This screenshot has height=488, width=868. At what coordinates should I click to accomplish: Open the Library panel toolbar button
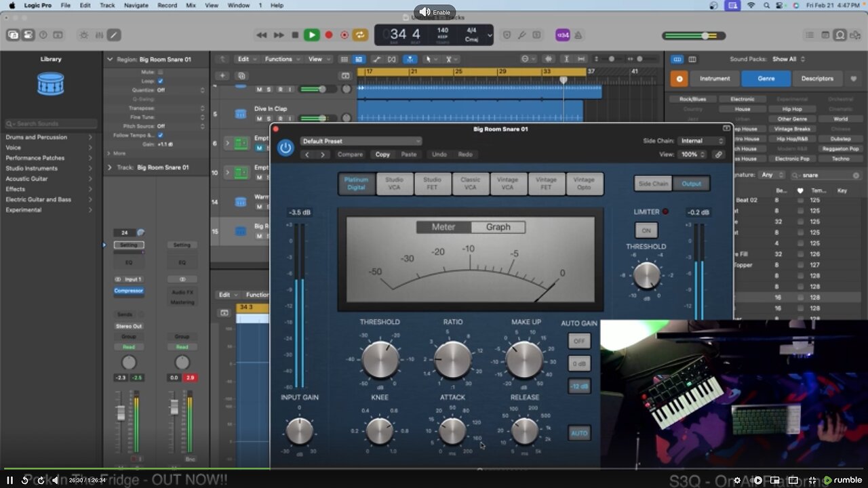13,35
